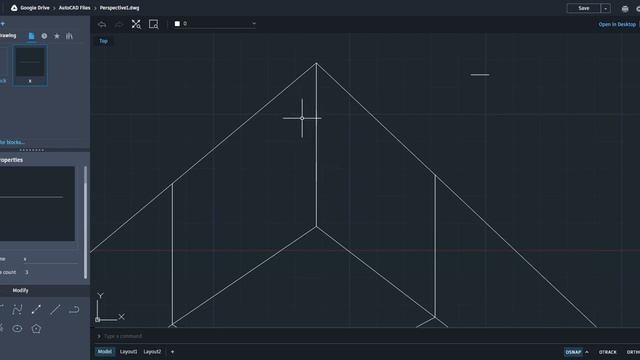640x360 pixels.
Task: Select the construction line tool icon
Action: [x=55, y=310]
